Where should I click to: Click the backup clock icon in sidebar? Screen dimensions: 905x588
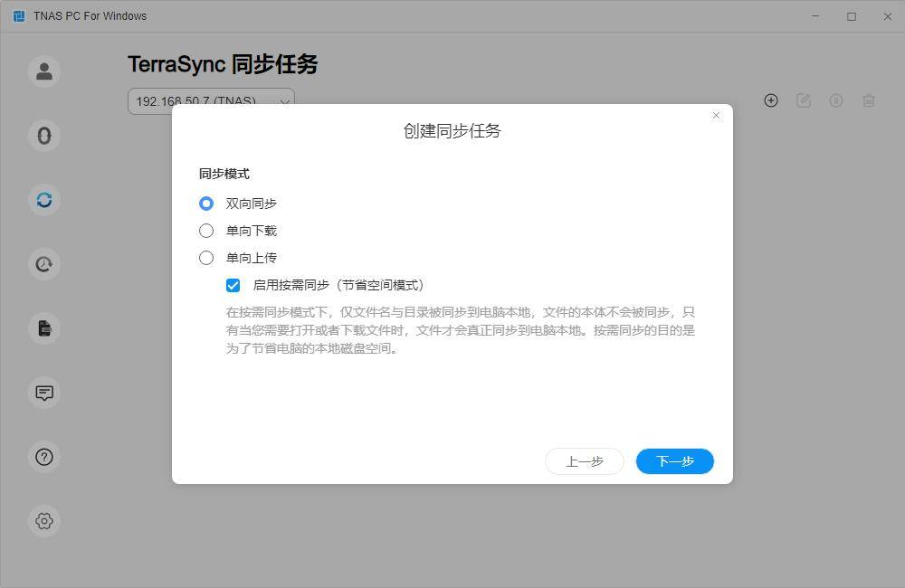coord(44,264)
